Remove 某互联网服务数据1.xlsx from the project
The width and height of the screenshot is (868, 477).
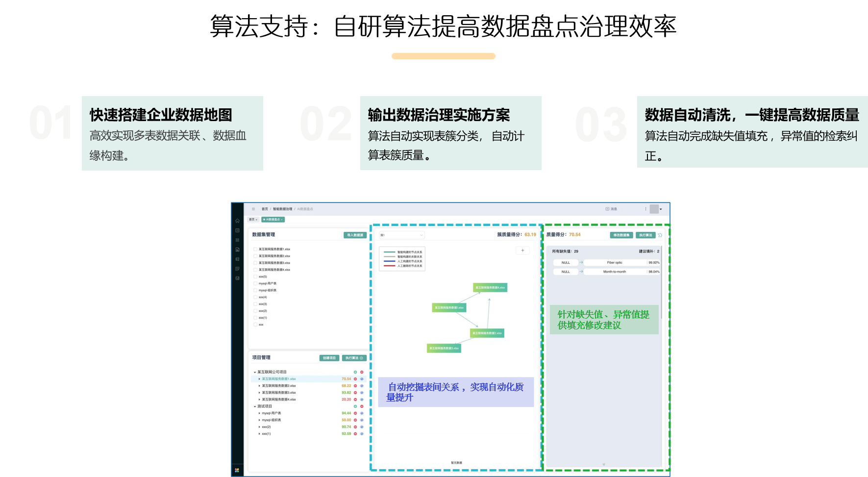click(x=355, y=379)
